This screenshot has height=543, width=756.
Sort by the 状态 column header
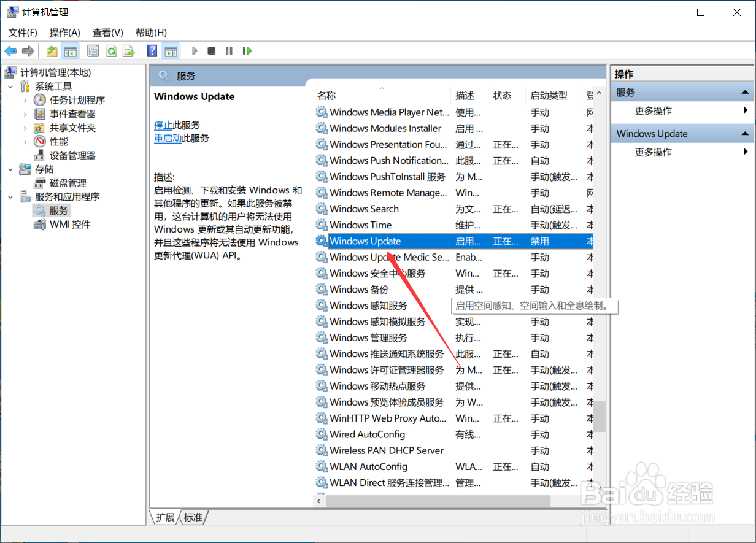(507, 96)
